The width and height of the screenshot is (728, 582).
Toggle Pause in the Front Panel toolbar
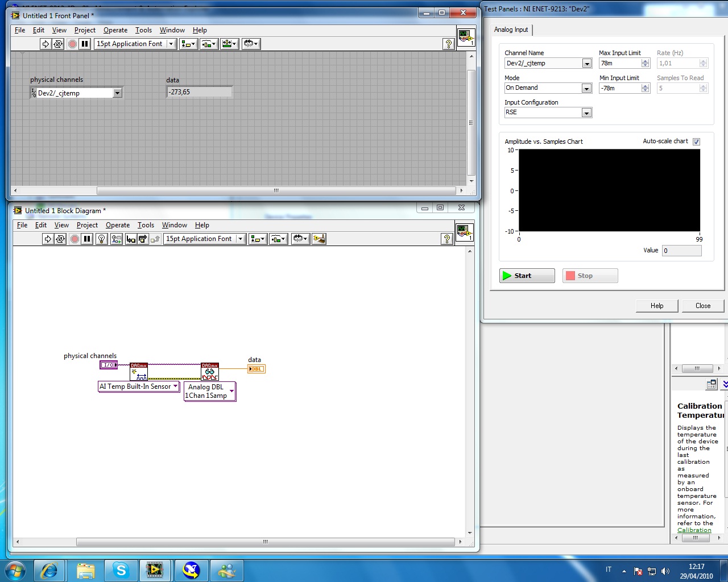pos(85,44)
